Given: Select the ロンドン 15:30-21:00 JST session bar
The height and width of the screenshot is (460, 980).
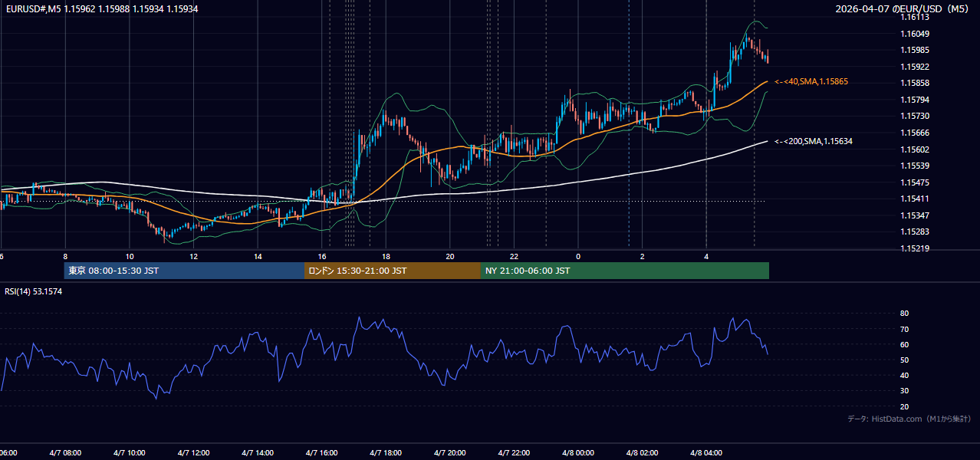Looking at the screenshot, I should tap(393, 271).
